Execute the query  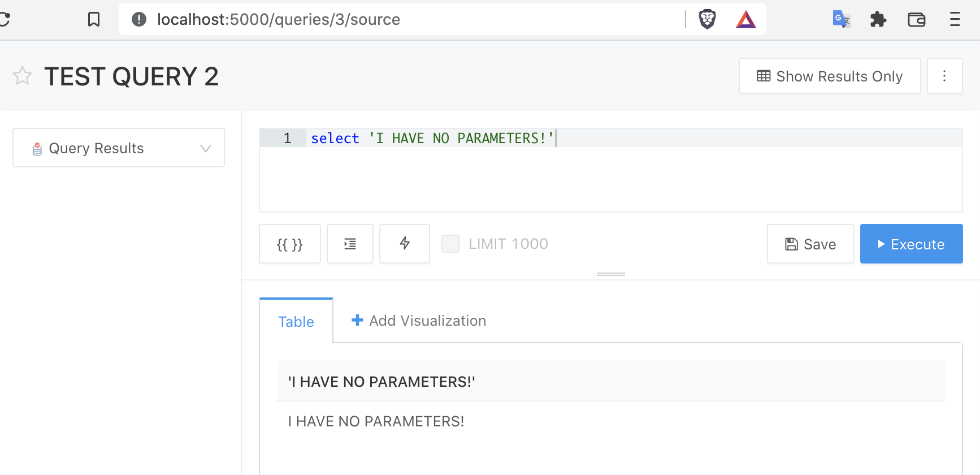coord(911,244)
